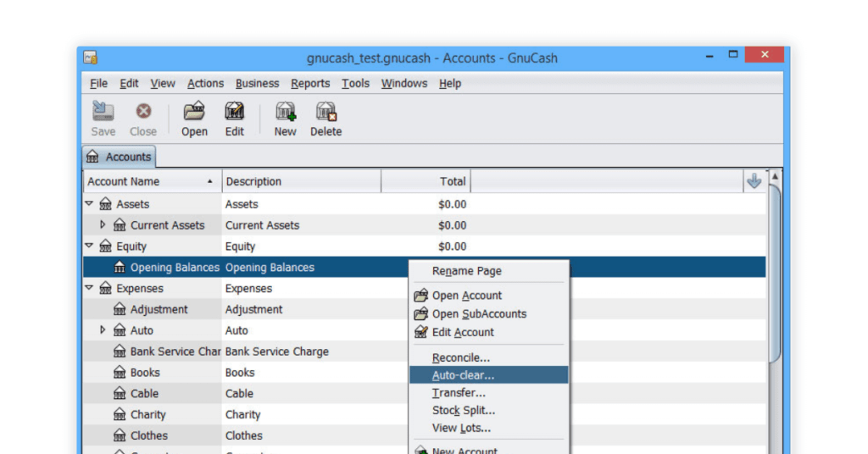868x454 pixels.
Task: Open the Business menu
Action: coord(257,84)
